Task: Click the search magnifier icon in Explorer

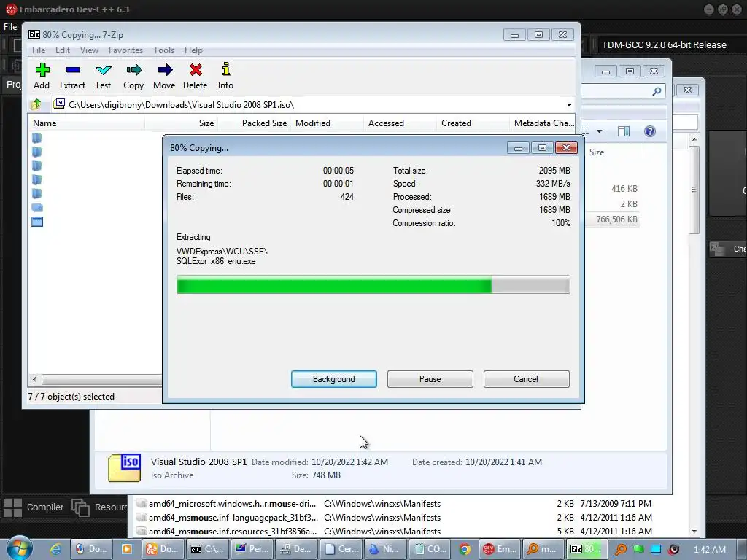Action: [x=657, y=90]
